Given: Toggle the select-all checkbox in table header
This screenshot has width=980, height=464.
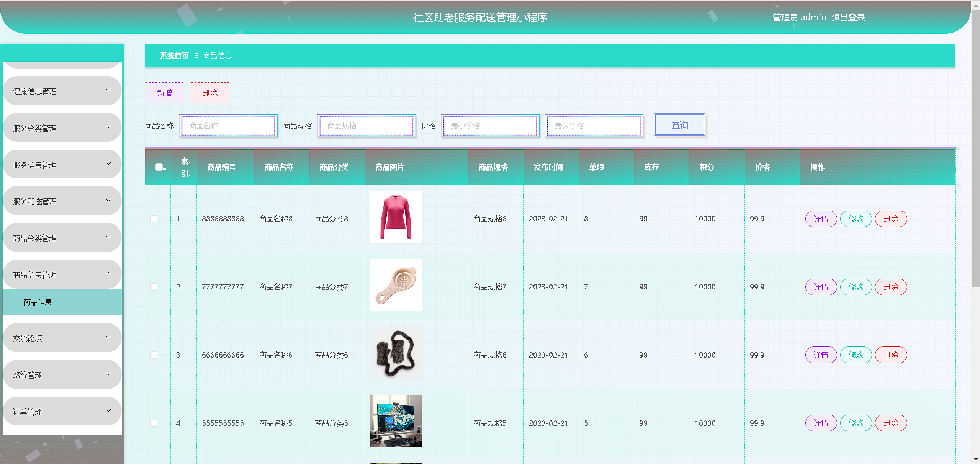Looking at the screenshot, I should (159, 167).
